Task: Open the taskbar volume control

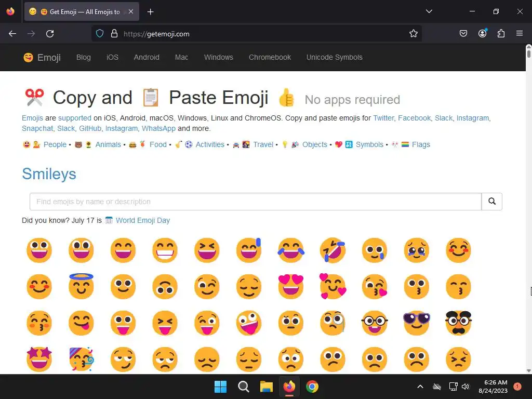Action: tap(465, 387)
